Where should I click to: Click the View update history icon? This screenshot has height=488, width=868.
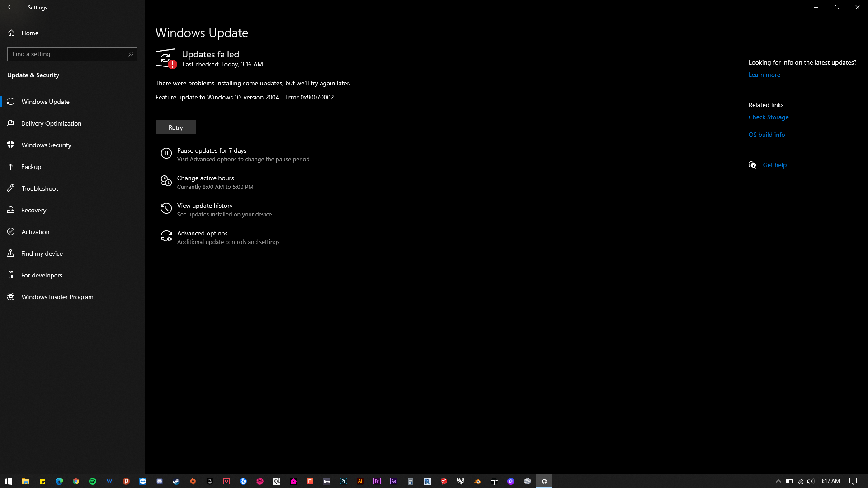[166, 209]
